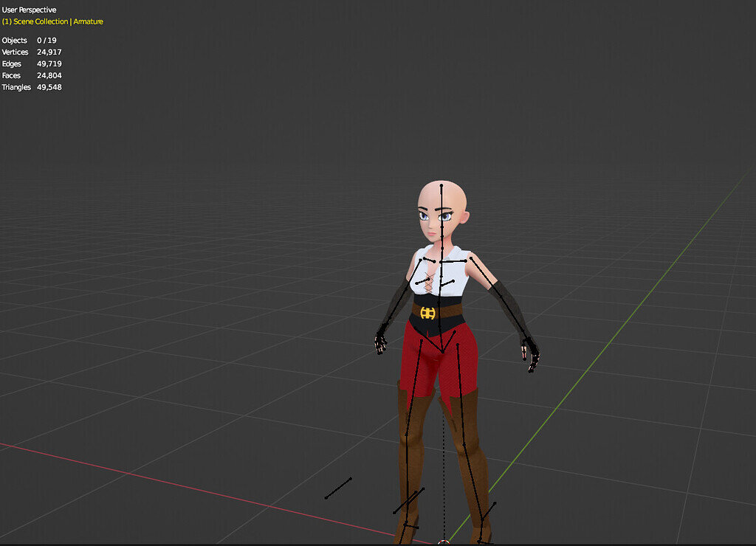Viewport: 756px width, 546px height.
Task: Click the Scene Collection breadcrumb link
Action: [x=40, y=21]
